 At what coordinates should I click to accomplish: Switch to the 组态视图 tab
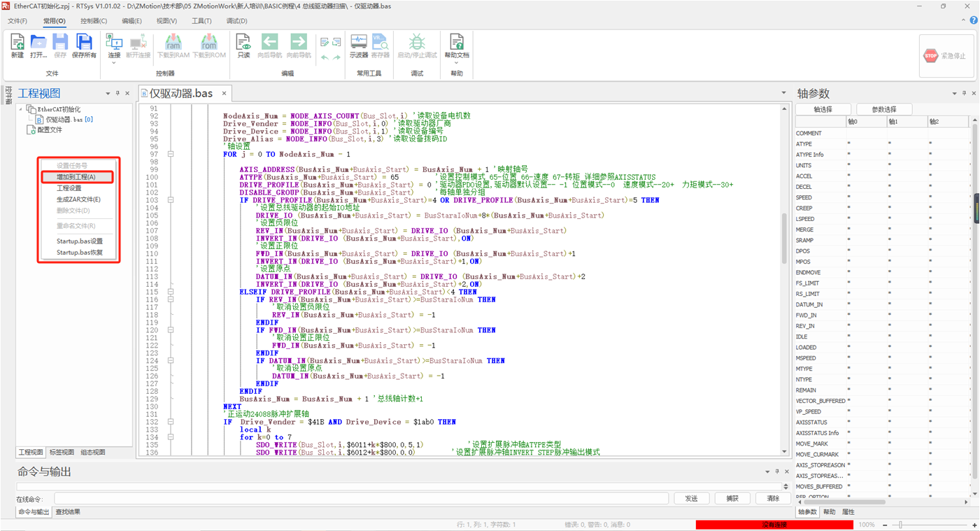(x=93, y=453)
